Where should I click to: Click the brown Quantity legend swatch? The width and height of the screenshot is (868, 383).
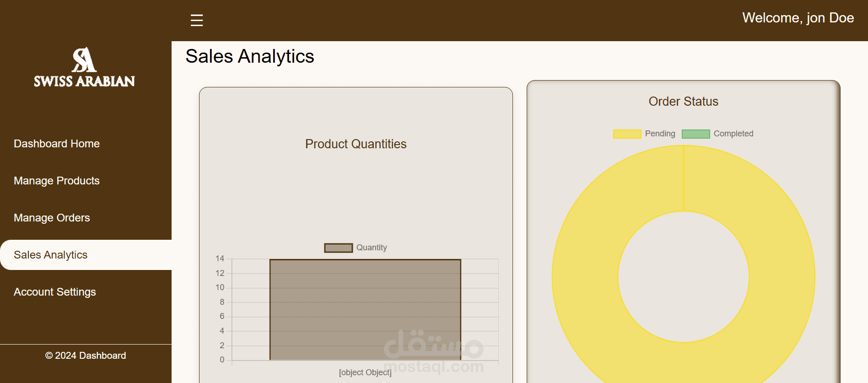[x=339, y=248]
